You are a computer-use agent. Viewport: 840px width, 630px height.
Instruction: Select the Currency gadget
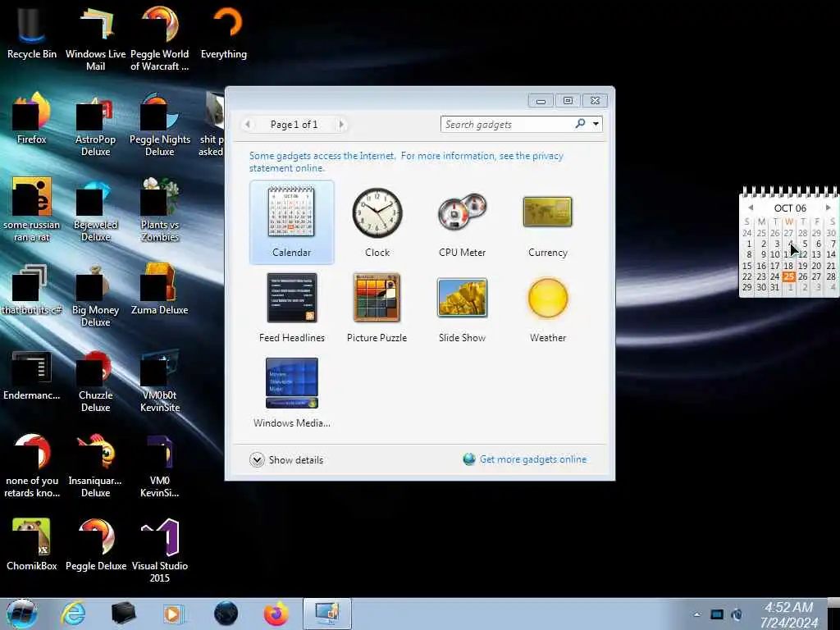(x=547, y=222)
